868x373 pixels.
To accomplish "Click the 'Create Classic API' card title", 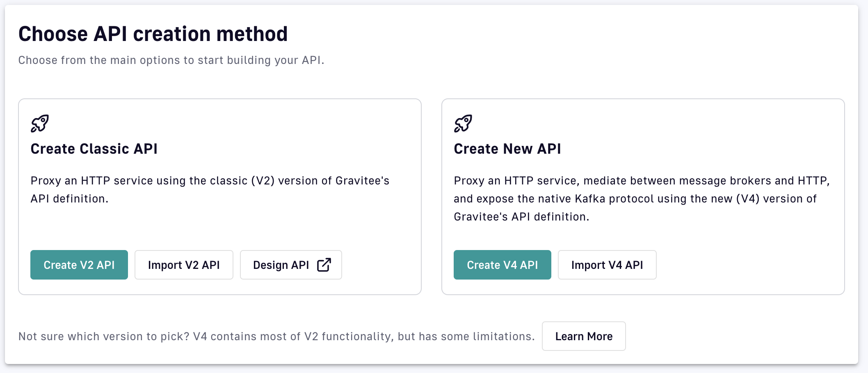I will coord(94,149).
